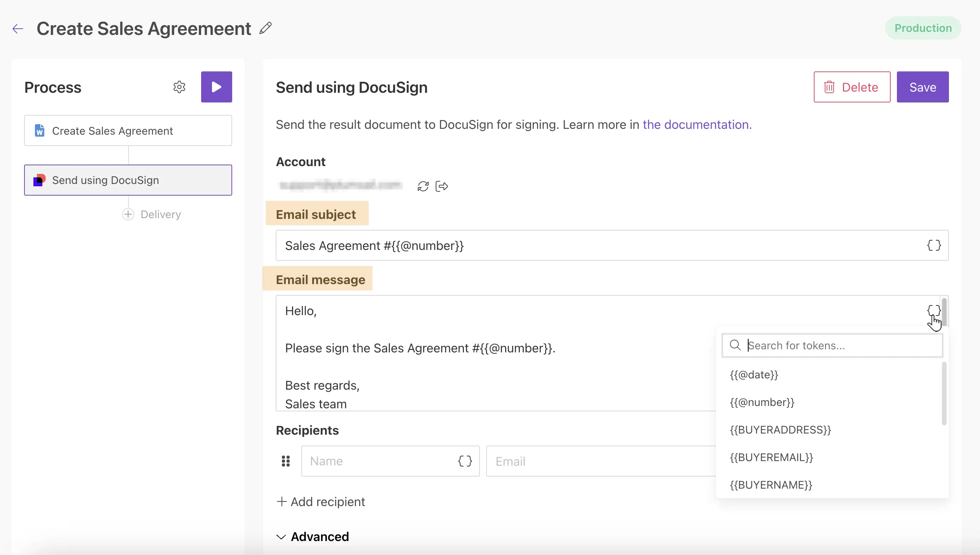The height and width of the screenshot is (555, 980).
Task: Click the Delivery label
Action: (x=161, y=214)
